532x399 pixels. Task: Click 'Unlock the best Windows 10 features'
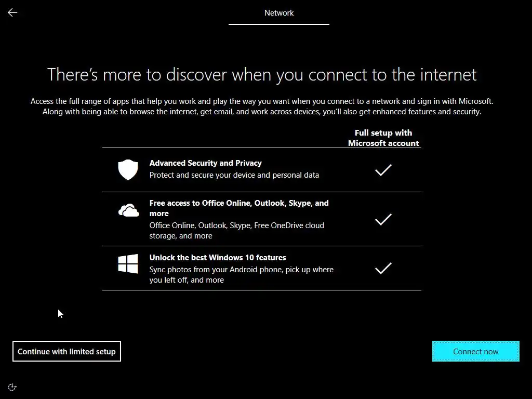point(218,258)
